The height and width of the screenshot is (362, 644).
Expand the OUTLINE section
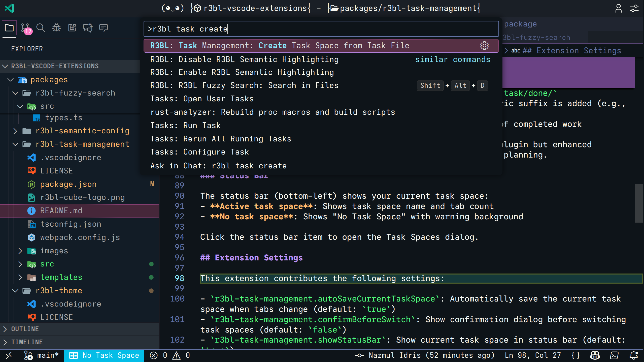coord(25,329)
